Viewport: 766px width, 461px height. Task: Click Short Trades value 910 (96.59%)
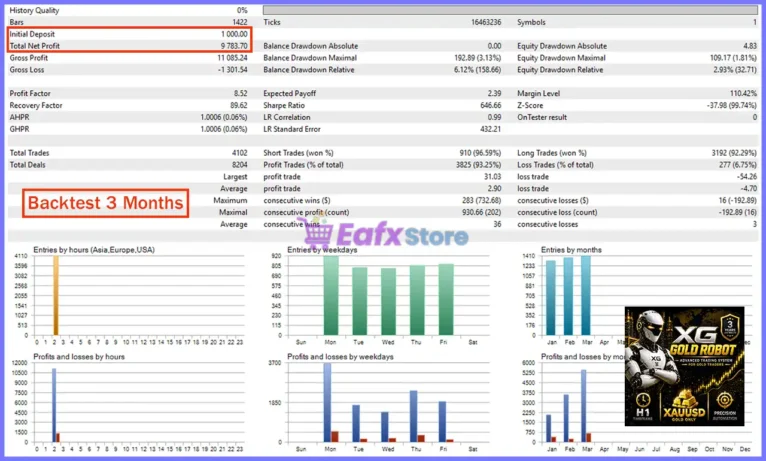pos(481,153)
